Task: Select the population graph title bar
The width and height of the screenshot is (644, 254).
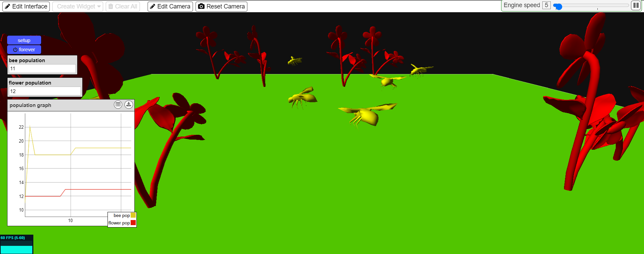Action: pyautogui.click(x=58, y=105)
